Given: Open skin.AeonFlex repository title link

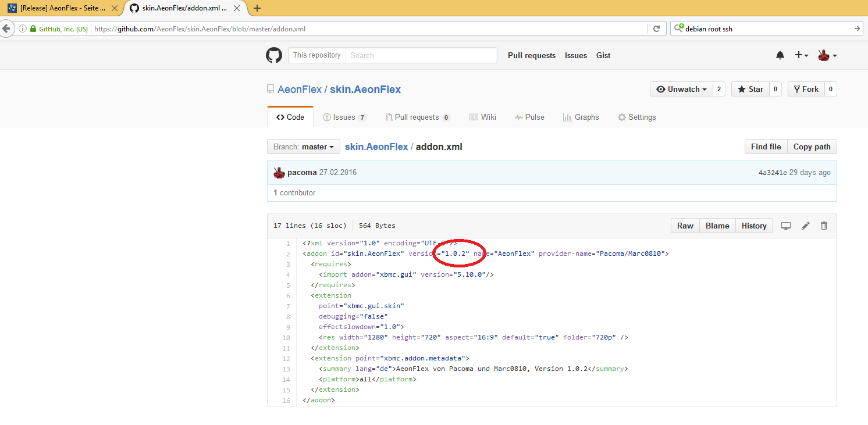Looking at the screenshot, I should (x=365, y=89).
